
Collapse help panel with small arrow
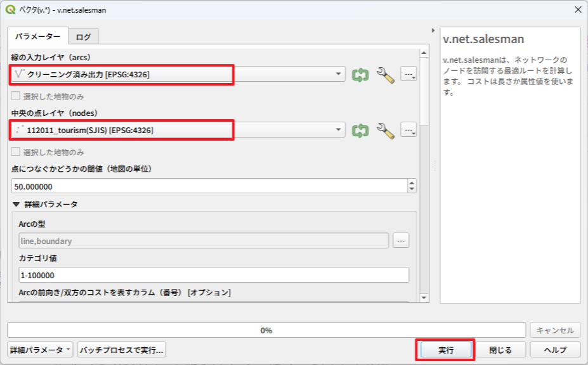[433, 30]
